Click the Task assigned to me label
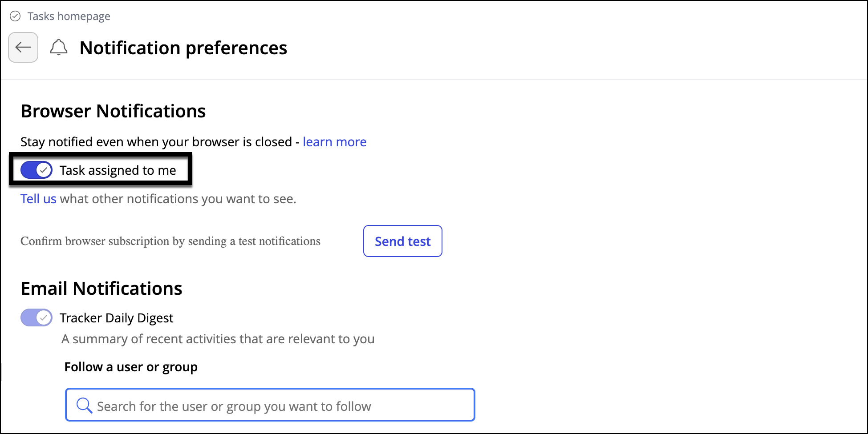 coord(118,170)
